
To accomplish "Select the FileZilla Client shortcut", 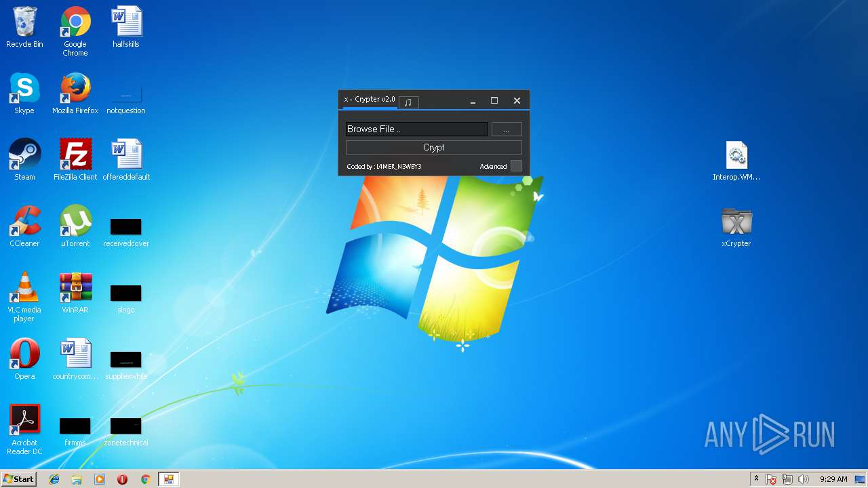I will 75,161.
